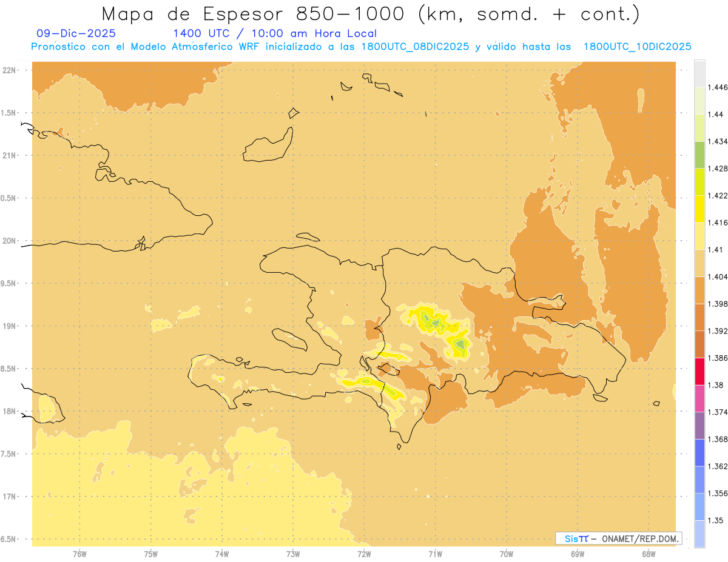Viewport: 728px width, 562px height.
Task: Click the colorbar value '1.368'
Action: tap(718, 439)
